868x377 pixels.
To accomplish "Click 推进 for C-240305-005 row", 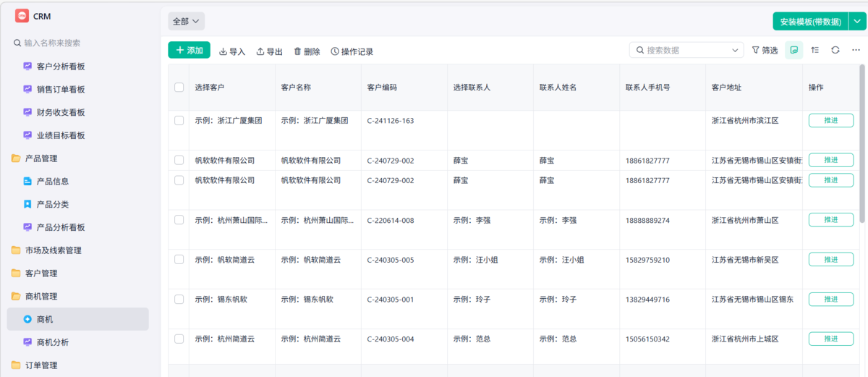I will tap(830, 259).
